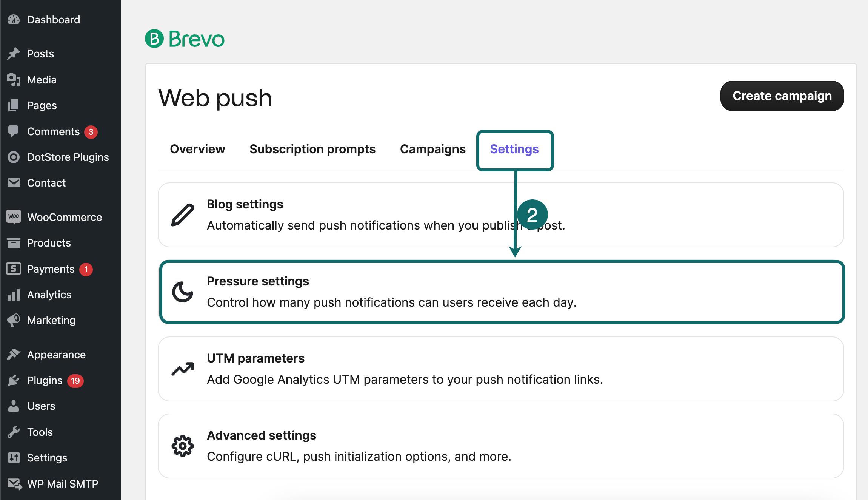Click the pencil icon for Blog settings
The image size is (868, 500).
click(183, 215)
